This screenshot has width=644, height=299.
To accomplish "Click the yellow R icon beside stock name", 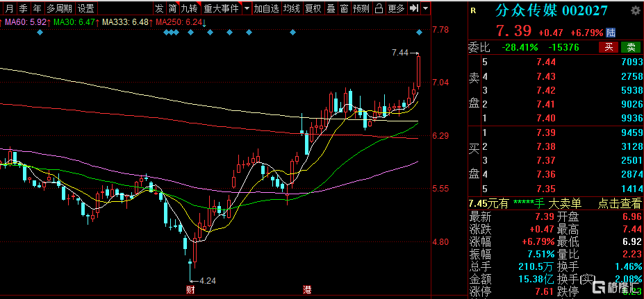I will coord(473,11).
